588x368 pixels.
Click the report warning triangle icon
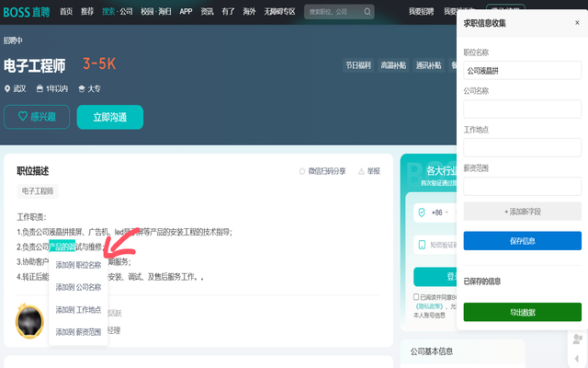[361, 171]
